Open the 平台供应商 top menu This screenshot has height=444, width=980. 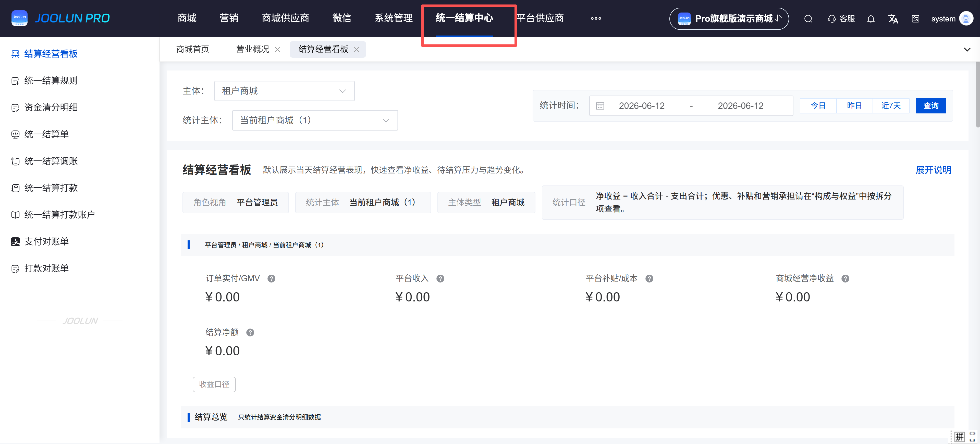pos(540,18)
